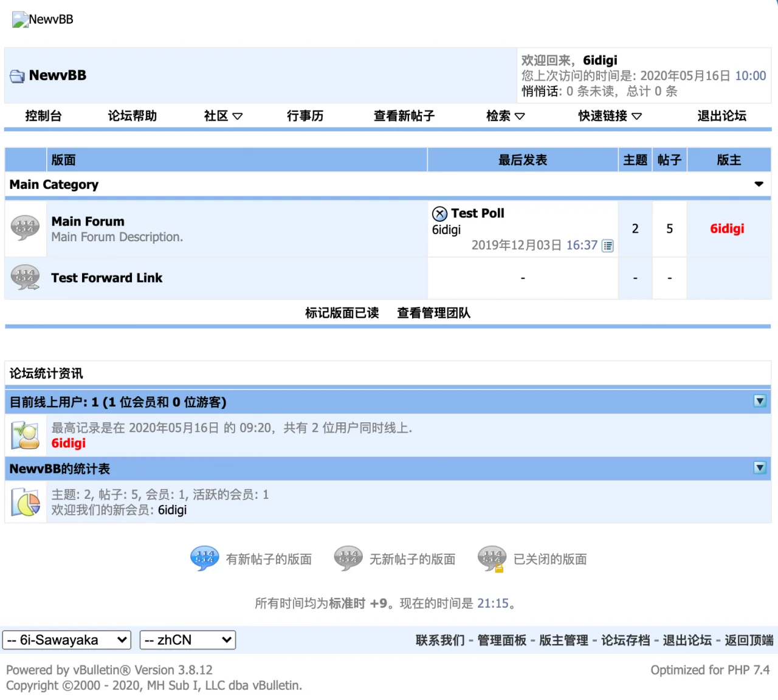Click 退出论坛 in the navigation bar
The height and width of the screenshot is (700, 778).
[721, 115]
